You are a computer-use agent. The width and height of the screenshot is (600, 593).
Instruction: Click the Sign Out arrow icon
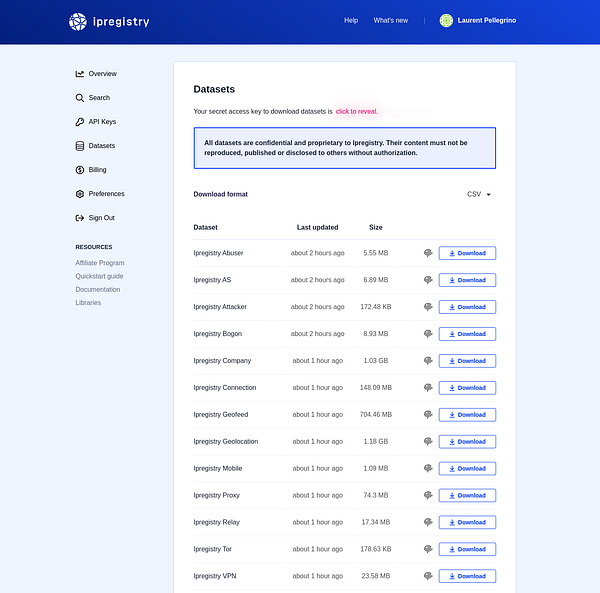[x=80, y=218]
